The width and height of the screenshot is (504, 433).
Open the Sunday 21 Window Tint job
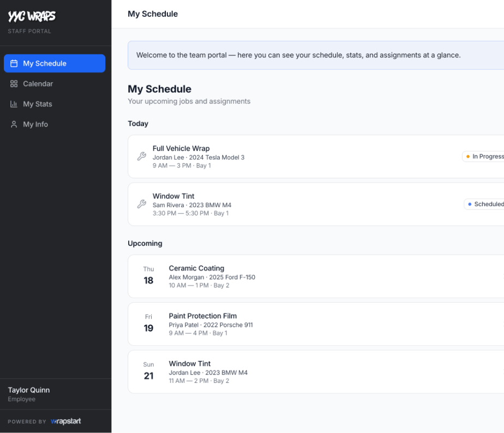pyautogui.click(x=316, y=372)
